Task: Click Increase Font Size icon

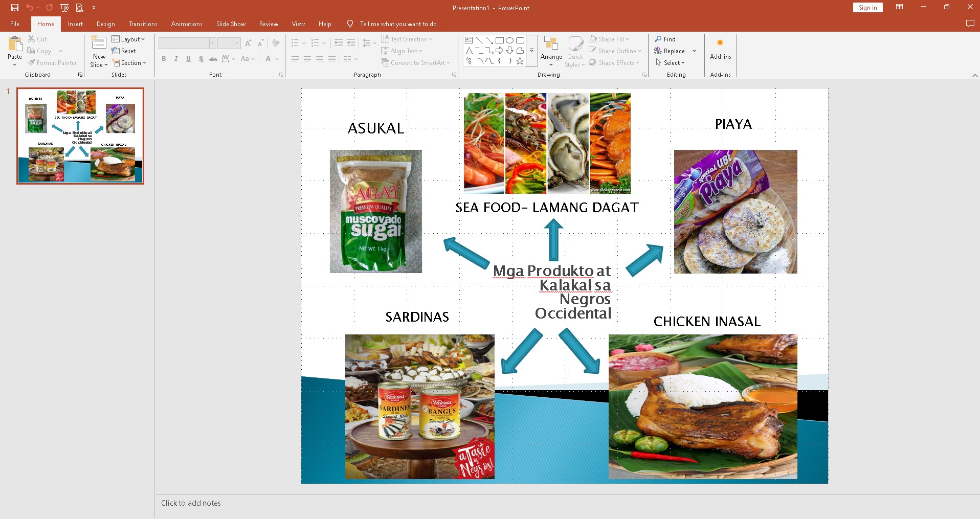Action: [x=248, y=43]
